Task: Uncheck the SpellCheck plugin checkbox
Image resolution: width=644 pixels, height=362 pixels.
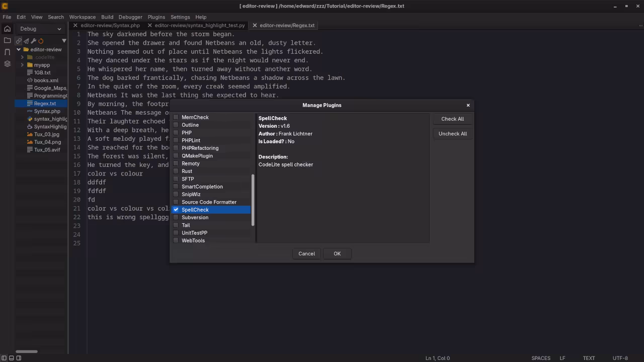Action: point(176,210)
